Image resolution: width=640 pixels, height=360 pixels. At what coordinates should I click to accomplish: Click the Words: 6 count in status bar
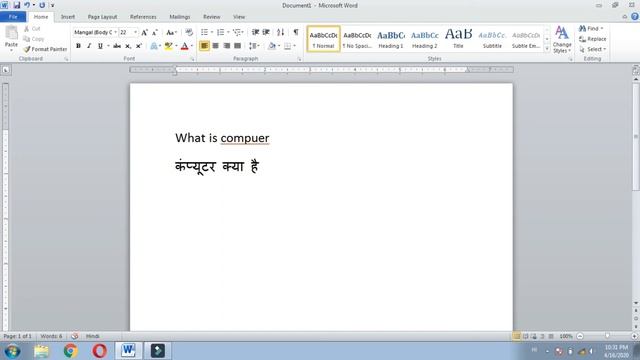pyautogui.click(x=51, y=336)
